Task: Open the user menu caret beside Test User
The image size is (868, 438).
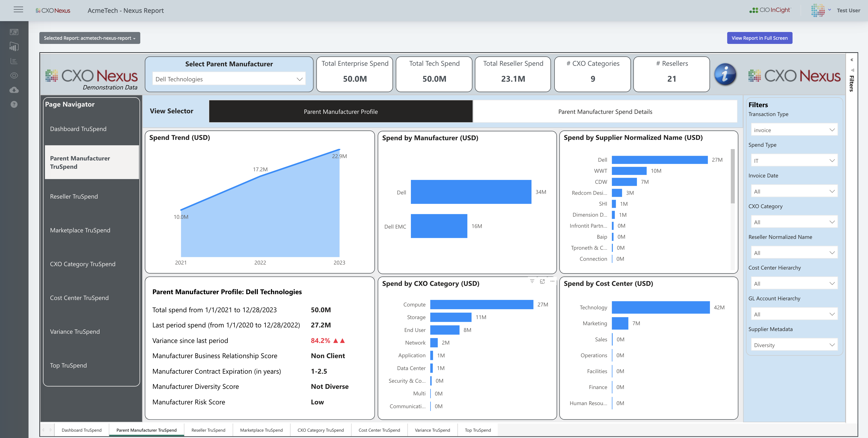Action: click(829, 10)
